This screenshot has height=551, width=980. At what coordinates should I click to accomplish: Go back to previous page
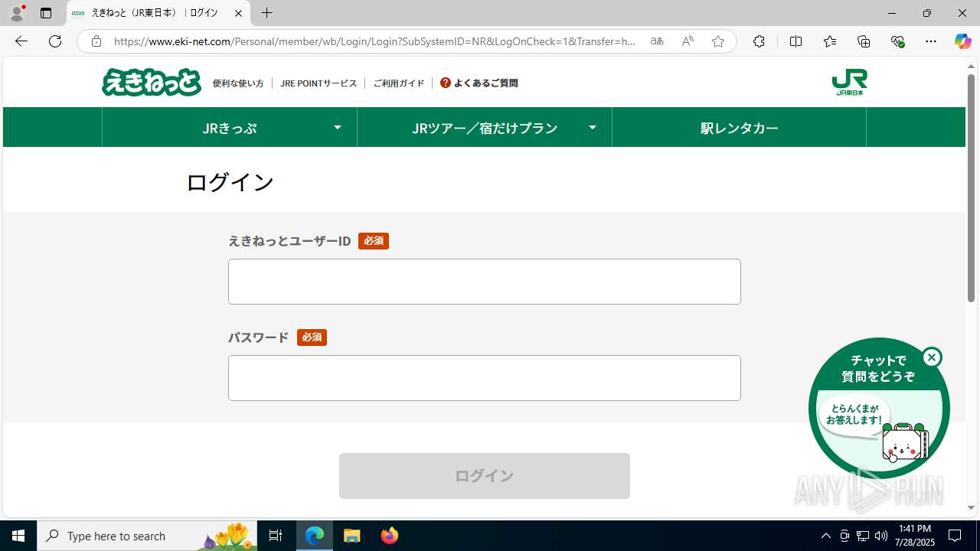point(21,41)
